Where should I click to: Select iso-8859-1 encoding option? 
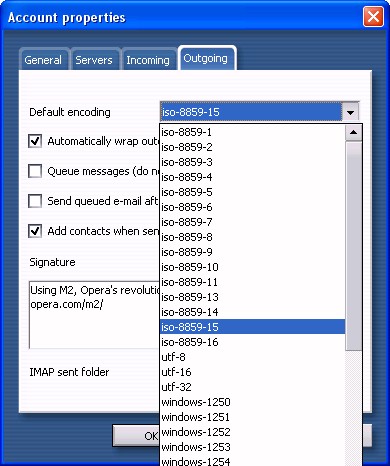point(252,132)
